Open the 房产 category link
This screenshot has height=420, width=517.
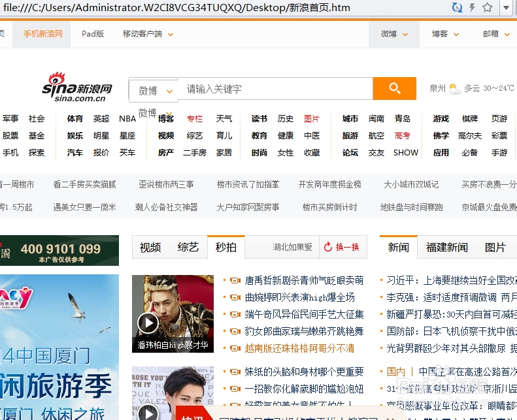click(166, 153)
